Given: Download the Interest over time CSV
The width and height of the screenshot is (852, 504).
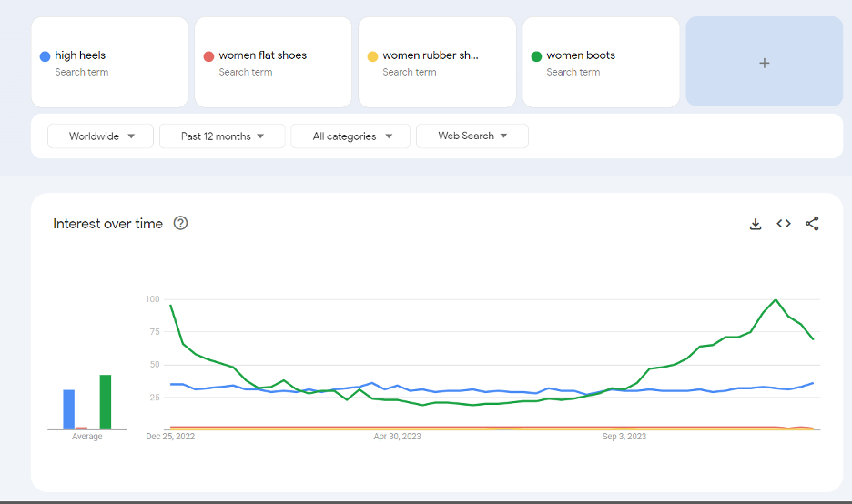Looking at the screenshot, I should [756, 224].
